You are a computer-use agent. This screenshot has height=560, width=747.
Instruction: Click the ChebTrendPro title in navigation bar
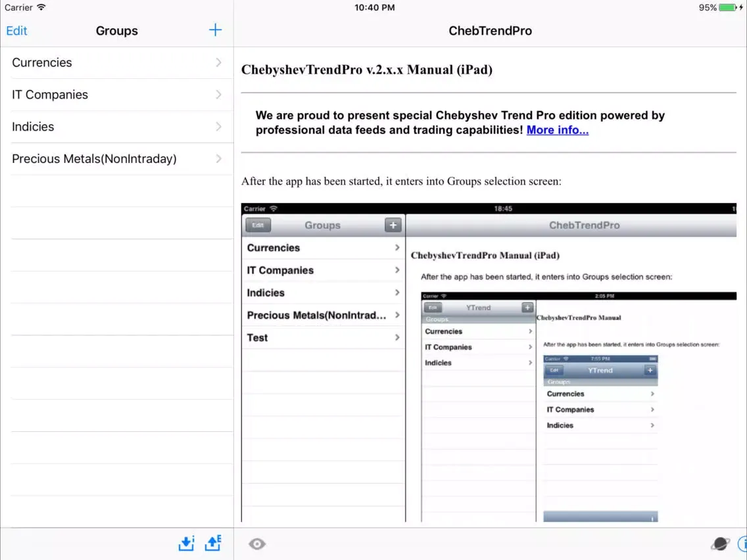point(491,31)
